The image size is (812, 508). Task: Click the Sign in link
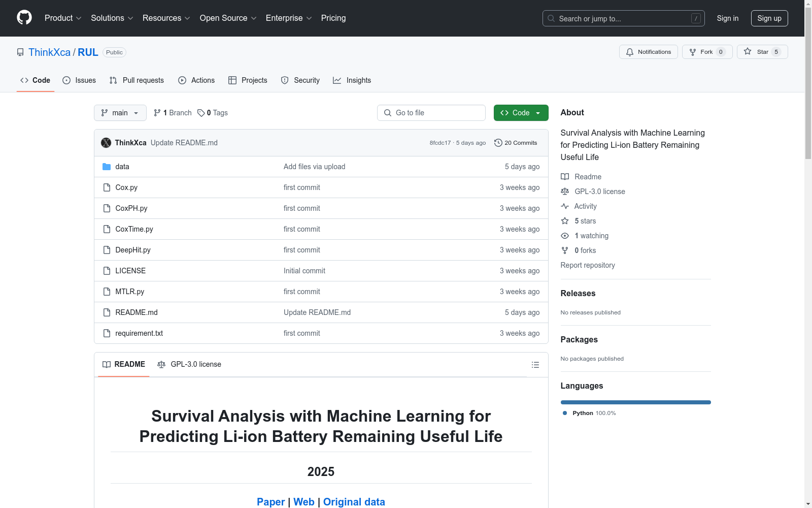[x=728, y=18]
